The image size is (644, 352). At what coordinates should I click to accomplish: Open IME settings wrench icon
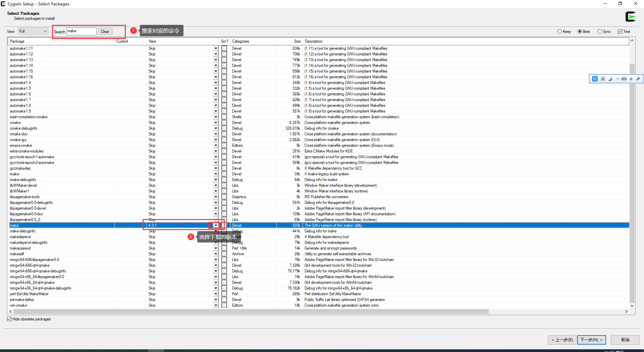638,79
